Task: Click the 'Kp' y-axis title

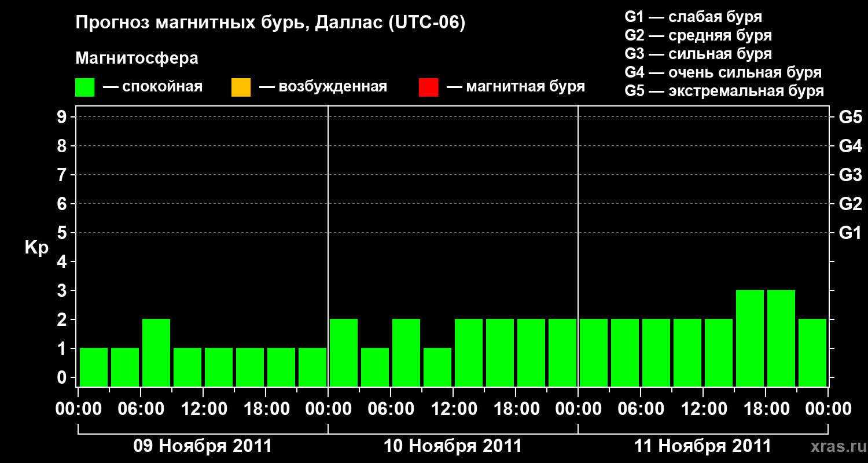Action: point(36,248)
